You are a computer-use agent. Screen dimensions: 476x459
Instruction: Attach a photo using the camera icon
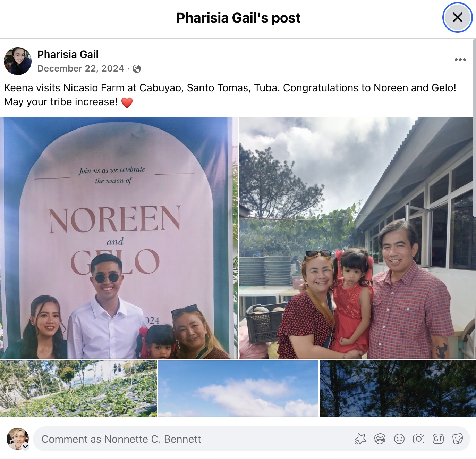[x=419, y=439]
